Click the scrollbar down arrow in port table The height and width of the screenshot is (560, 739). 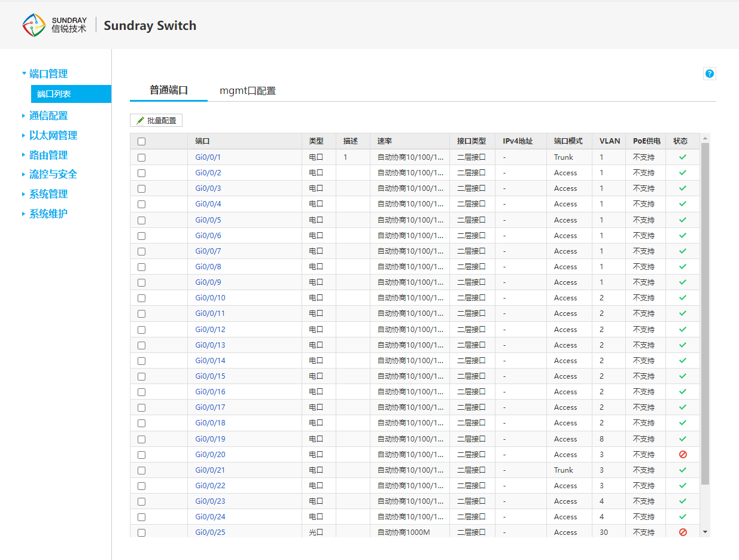tap(705, 532)
